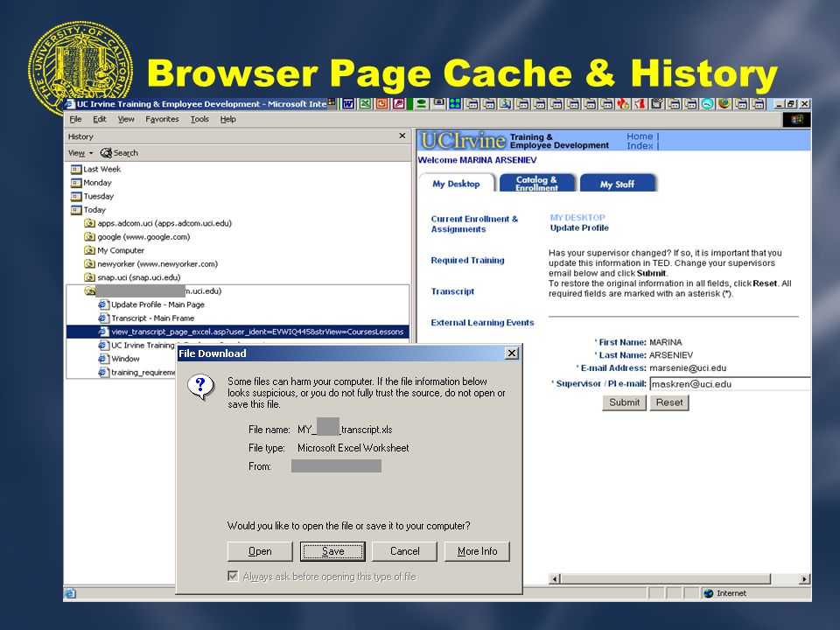Click the question mark icon in File Download
The height and width of the screenshot is (630, 840).
[201, 387]
